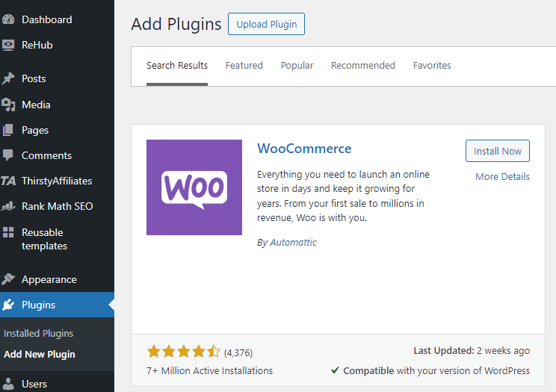Click the Plugins plug icon
This screenshot has width=556, height=392.
(x=8, y=305)
